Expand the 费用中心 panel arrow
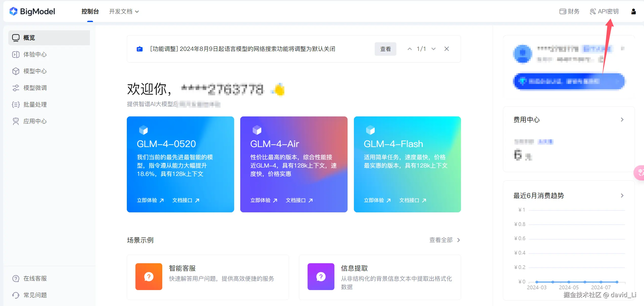The width and height of the screenshot is (644, 306). click(x=622, y=119)
